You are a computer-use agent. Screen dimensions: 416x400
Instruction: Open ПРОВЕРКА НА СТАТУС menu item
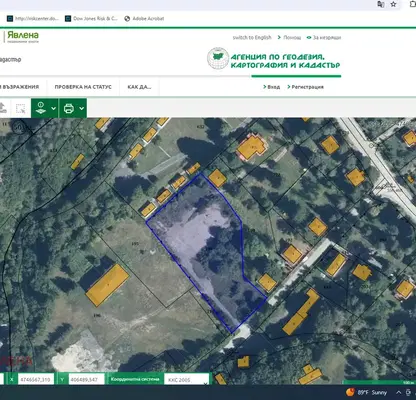[83, 87]
